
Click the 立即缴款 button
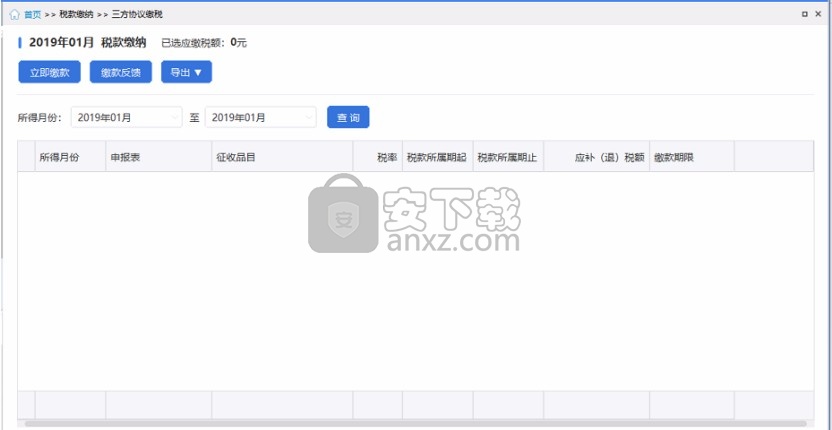coord(49,72)
